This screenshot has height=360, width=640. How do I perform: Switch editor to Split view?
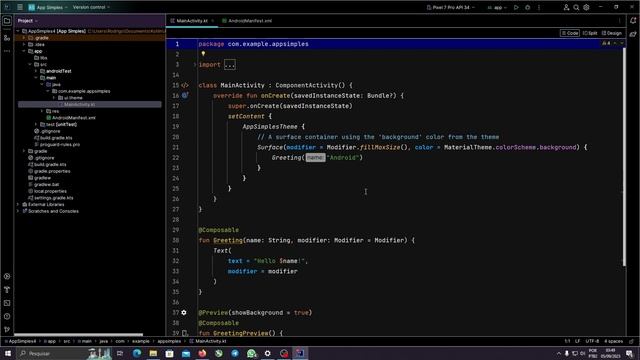(590, 33)
